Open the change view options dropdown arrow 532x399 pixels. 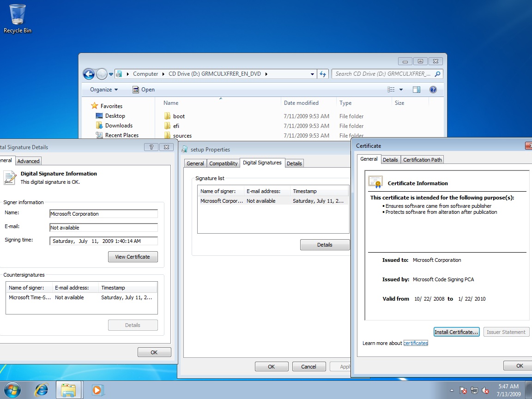coord(401,90)
